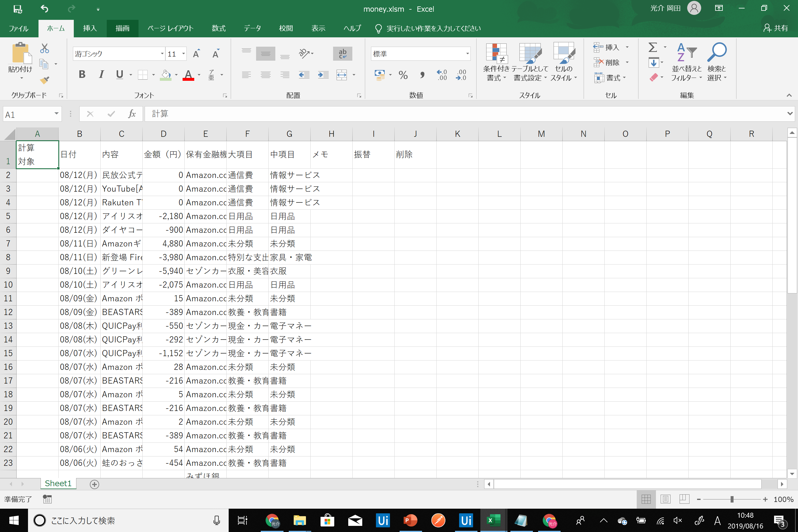Apply bold formatting to cell A1
This screenshot has height=532, width=798.
click(x=82, y=74)
